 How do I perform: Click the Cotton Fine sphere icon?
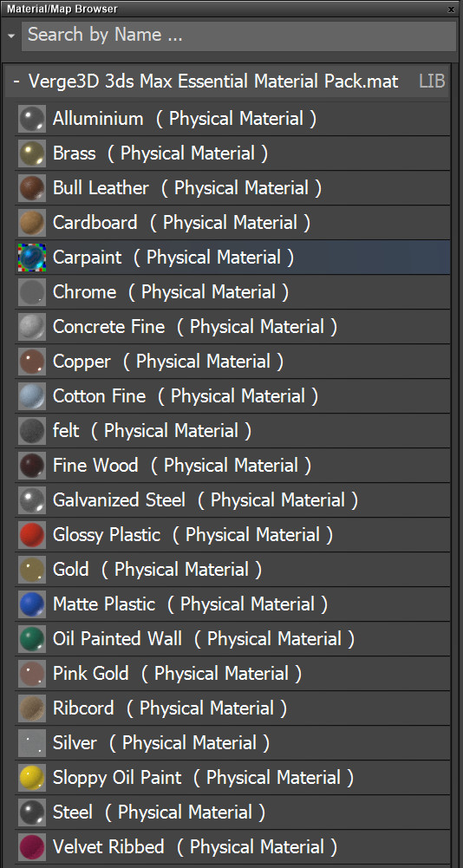tap(31, 396)
